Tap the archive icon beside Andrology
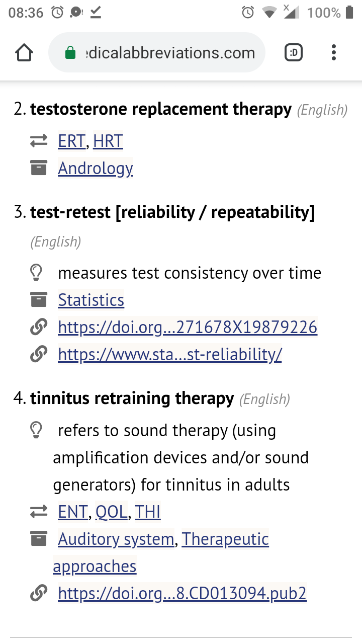 (39, 168)
